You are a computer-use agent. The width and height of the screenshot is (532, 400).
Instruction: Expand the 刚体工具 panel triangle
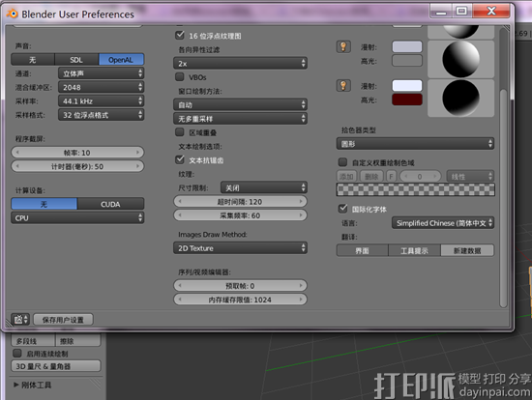15,385
